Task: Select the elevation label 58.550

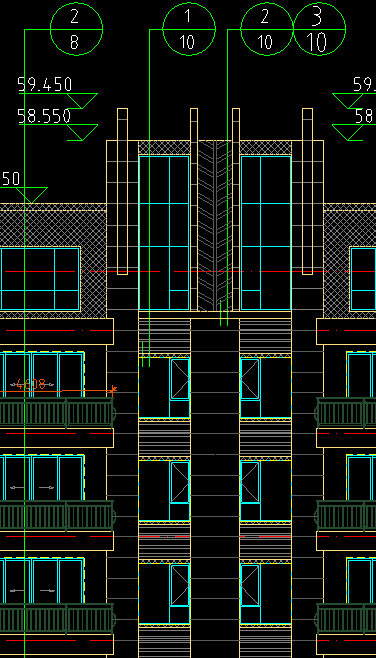Action: pyautogui.click(x=44, y=116)
